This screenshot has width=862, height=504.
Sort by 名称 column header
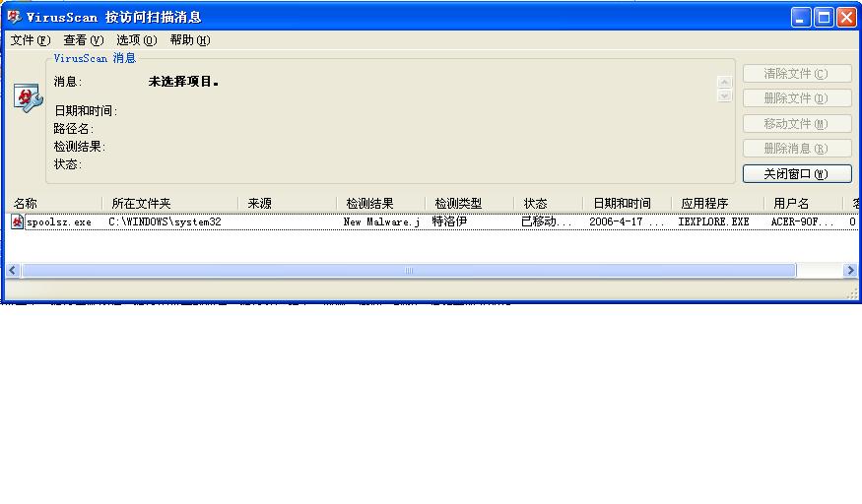[53, 203]
